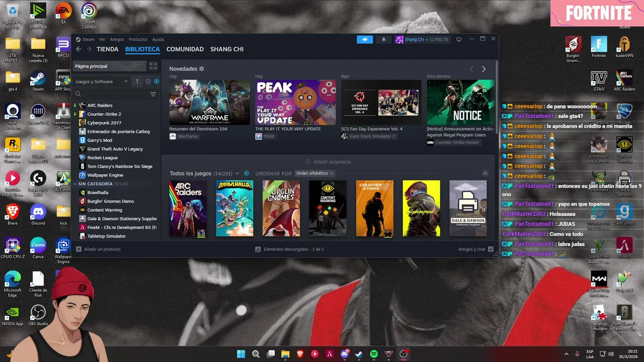644x362 pixels.
Task: Switch to the TIENDA tab
Action: [107, 49]
